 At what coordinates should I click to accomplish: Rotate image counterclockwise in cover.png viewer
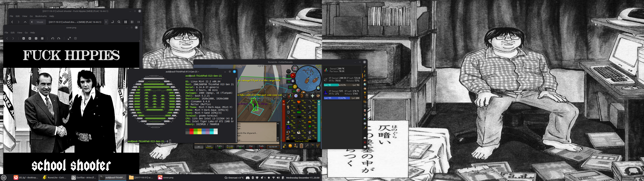point(52,39)
